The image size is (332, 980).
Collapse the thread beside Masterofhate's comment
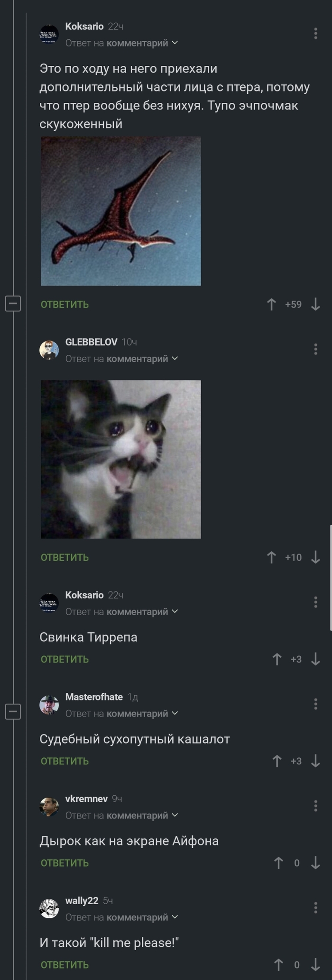[13, 711]
